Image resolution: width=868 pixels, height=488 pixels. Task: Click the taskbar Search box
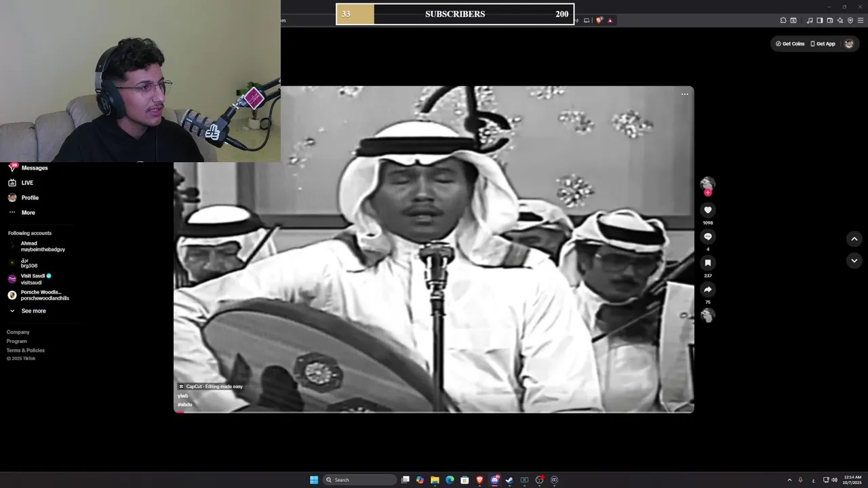pos(359,480)
